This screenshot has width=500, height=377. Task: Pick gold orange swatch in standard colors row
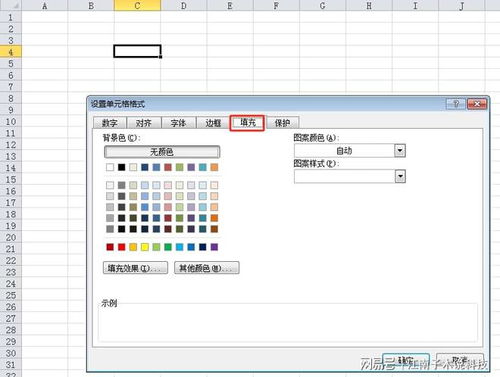[x=133, y=247]
